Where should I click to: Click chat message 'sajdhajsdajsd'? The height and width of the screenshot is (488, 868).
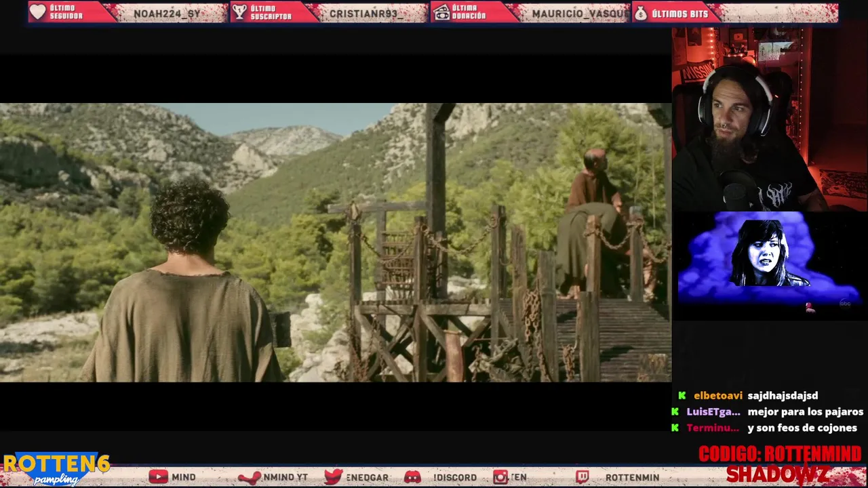pyautogui.click(x=783, y=395)
